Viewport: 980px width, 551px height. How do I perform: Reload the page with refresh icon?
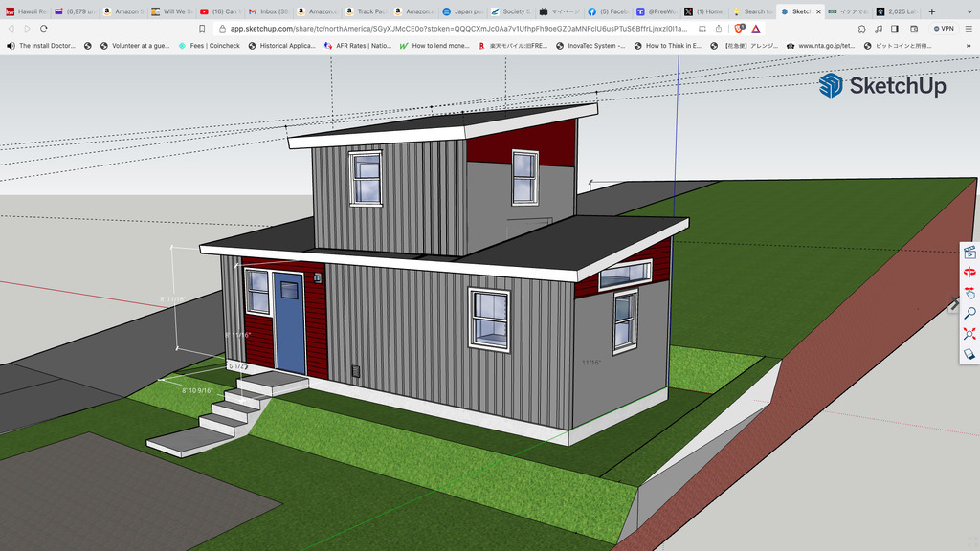click(x=43, y=29)
